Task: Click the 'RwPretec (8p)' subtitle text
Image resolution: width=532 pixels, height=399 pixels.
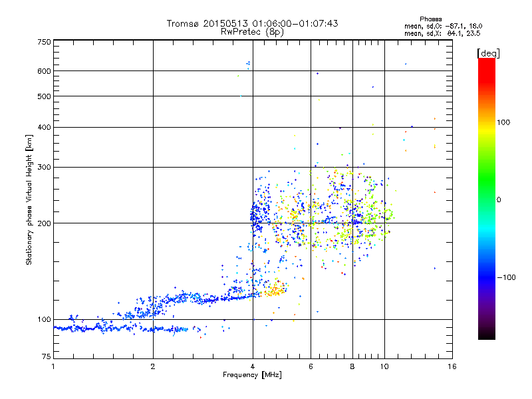Action: click(252, 32)
